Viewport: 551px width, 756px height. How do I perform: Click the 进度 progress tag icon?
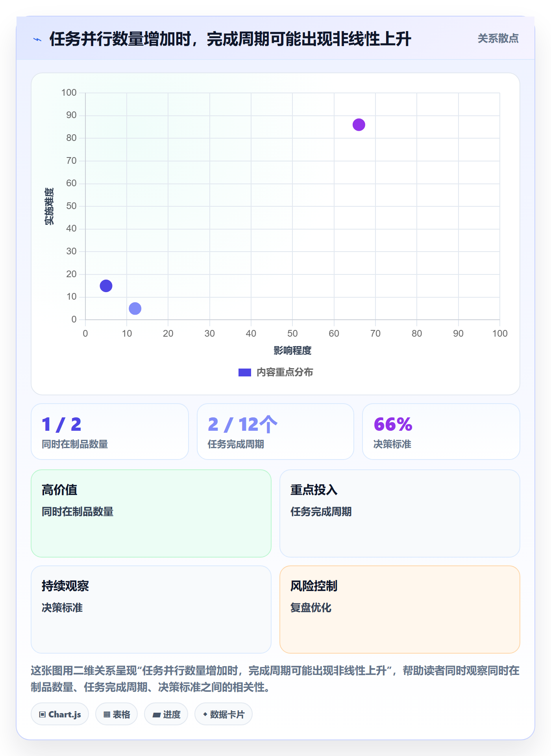pos(156,715)
